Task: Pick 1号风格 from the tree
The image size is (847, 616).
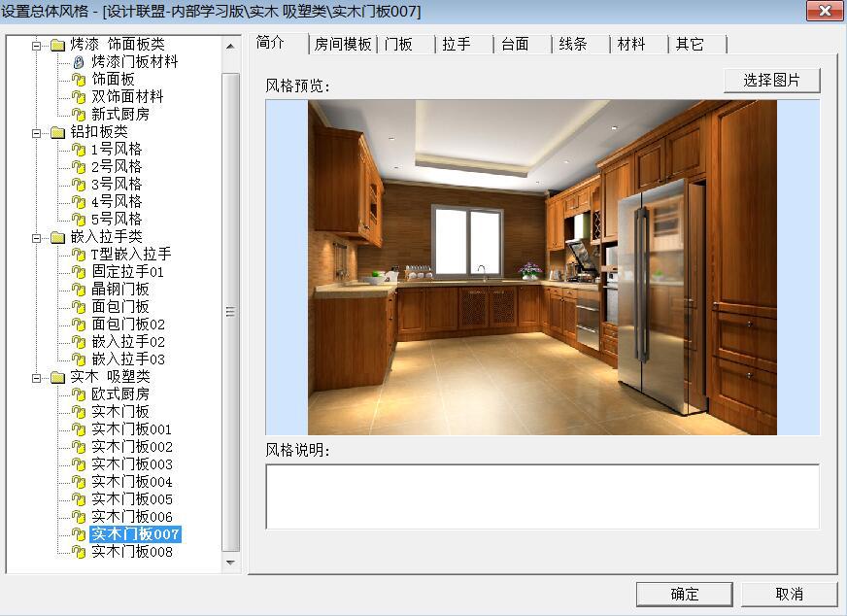Action: point(117,149)
